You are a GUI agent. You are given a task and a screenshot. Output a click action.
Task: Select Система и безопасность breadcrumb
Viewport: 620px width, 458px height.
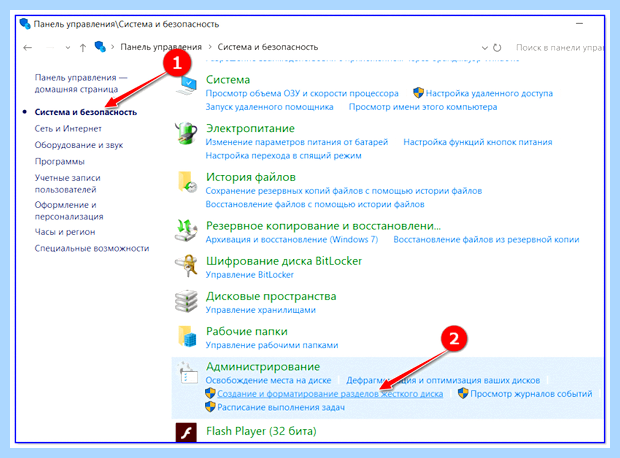pos(268,47)
